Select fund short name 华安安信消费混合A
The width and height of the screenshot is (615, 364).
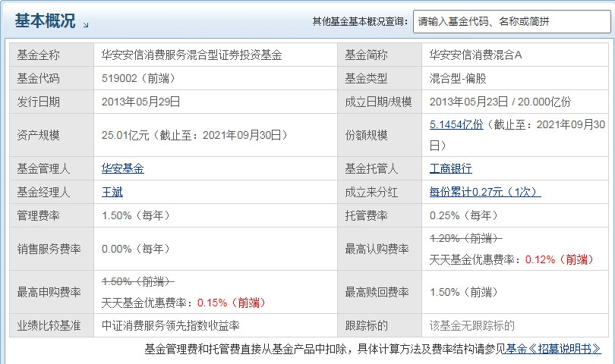[476, 55]
